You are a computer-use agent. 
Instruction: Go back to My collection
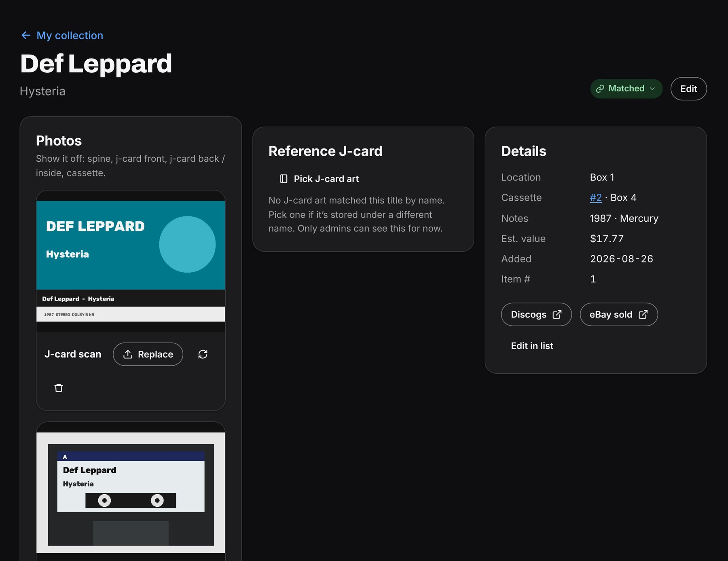[x=62, y=36]
